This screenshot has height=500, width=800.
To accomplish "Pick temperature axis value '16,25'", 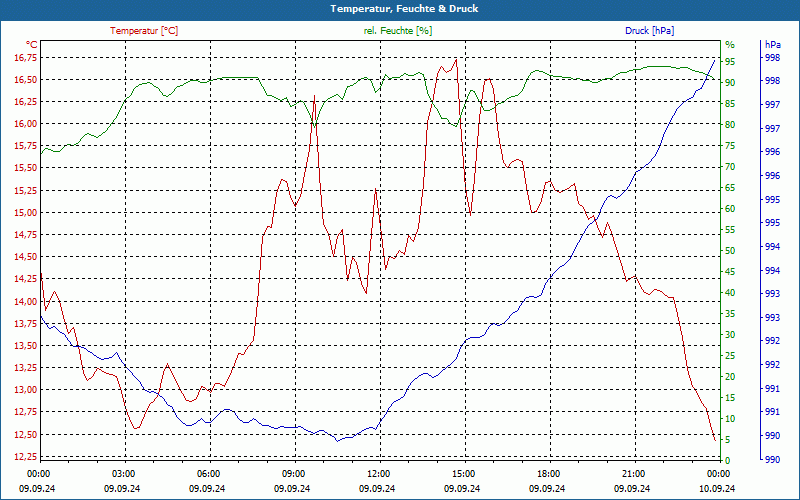I will click(x=26, y=102).
